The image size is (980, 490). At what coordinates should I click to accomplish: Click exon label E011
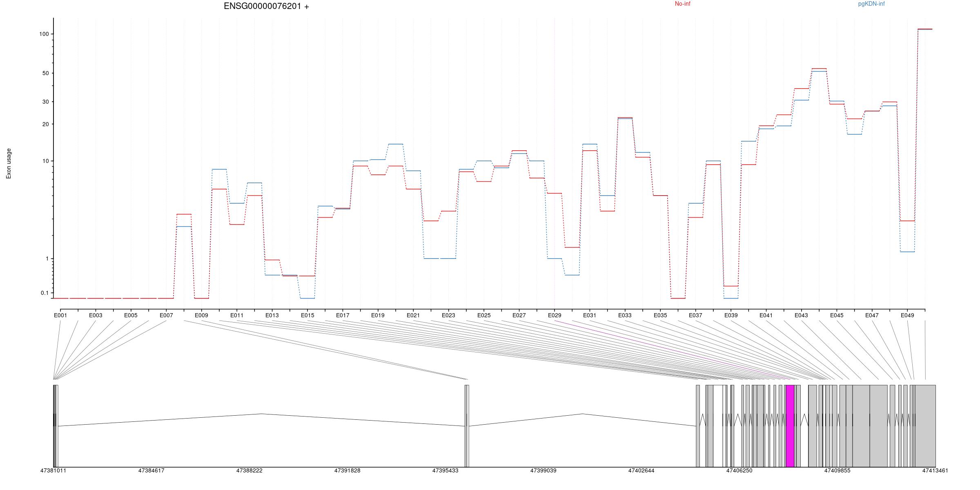tap(237, 315)
